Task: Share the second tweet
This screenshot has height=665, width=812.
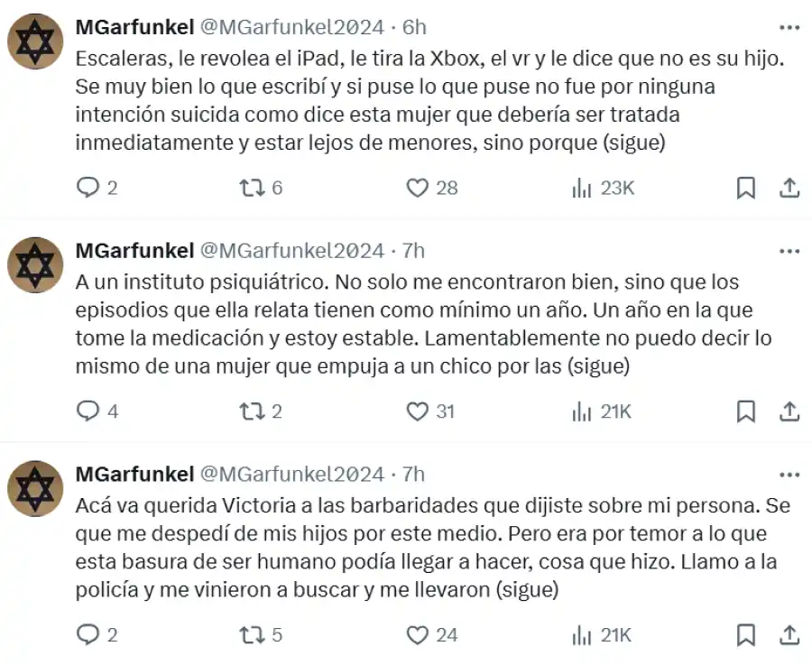Action: click(789, 411)
